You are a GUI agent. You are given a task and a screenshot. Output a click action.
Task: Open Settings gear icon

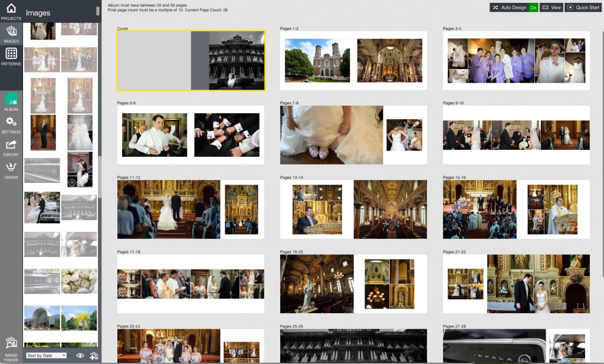pos(11,124)
